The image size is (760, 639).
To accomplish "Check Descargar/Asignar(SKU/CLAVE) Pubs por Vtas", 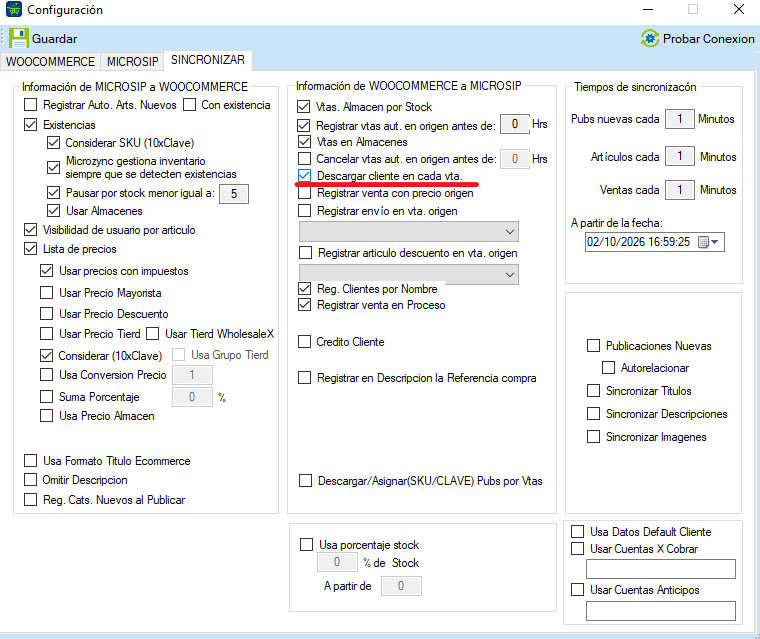I will (x=305, y=480).
